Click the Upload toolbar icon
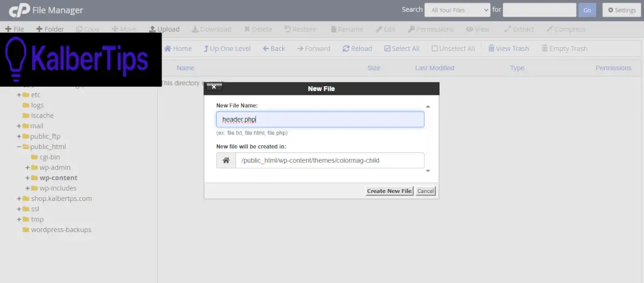 click(152, 29)
